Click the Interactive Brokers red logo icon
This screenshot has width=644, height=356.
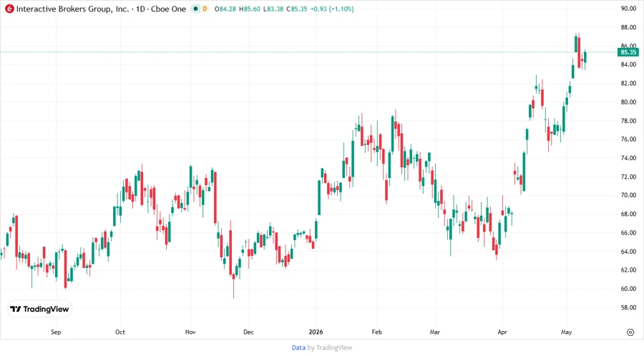(9, 9)
